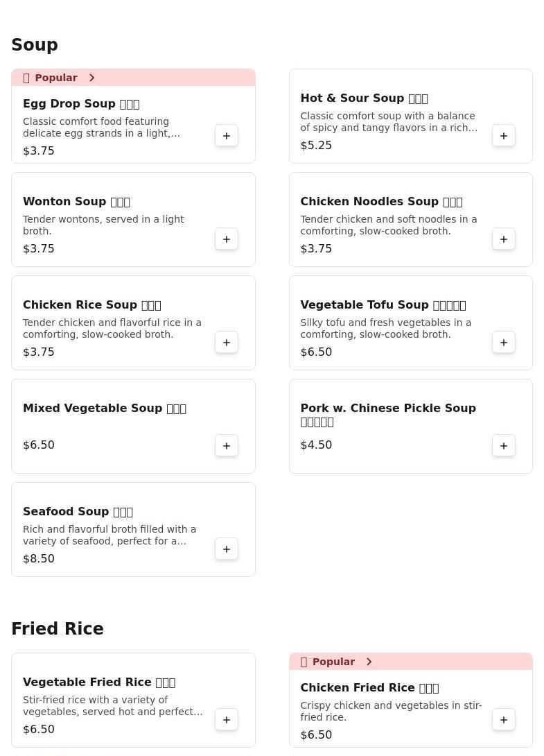The height and width of the screenshot is (756, 544).
Task: Add Chicken Rice Soup to order
Action: point(227,343)
